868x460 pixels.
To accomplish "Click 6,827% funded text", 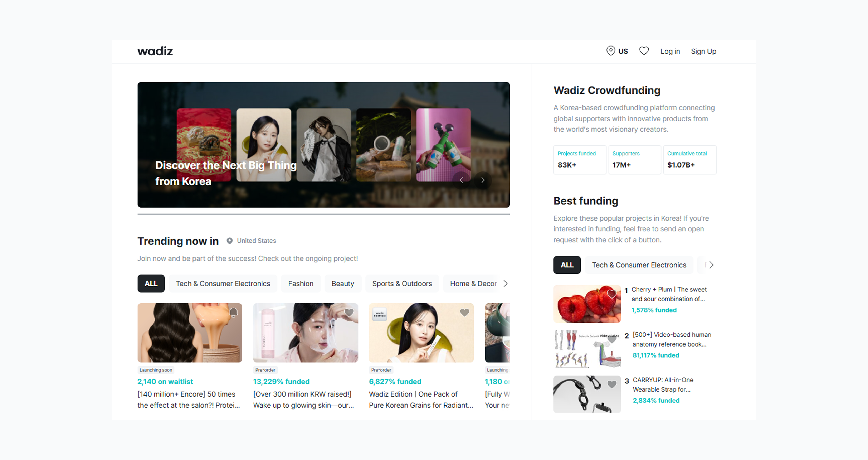I will [395, 382].
